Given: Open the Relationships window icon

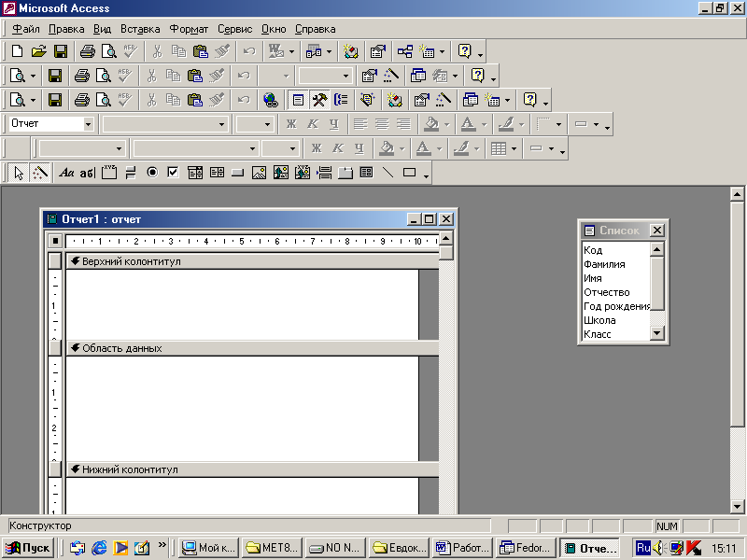Looking at the screenshot, I should coord(405,51).
